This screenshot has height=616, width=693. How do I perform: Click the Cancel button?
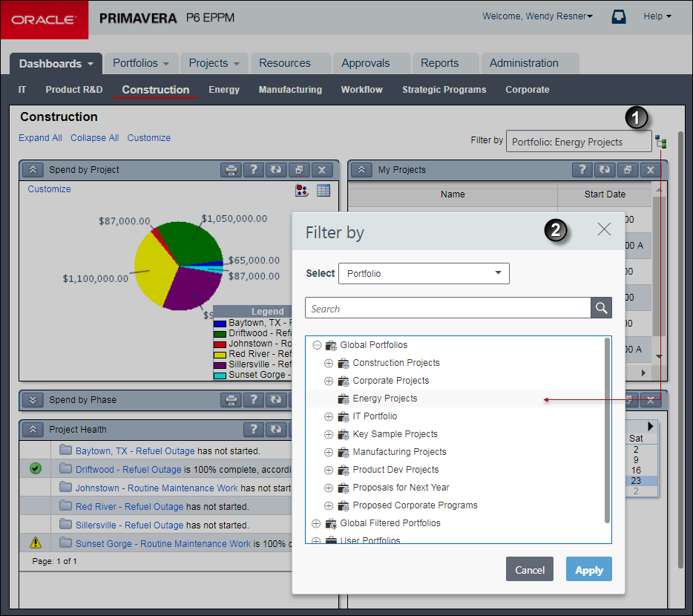click(x=530, y=569)
